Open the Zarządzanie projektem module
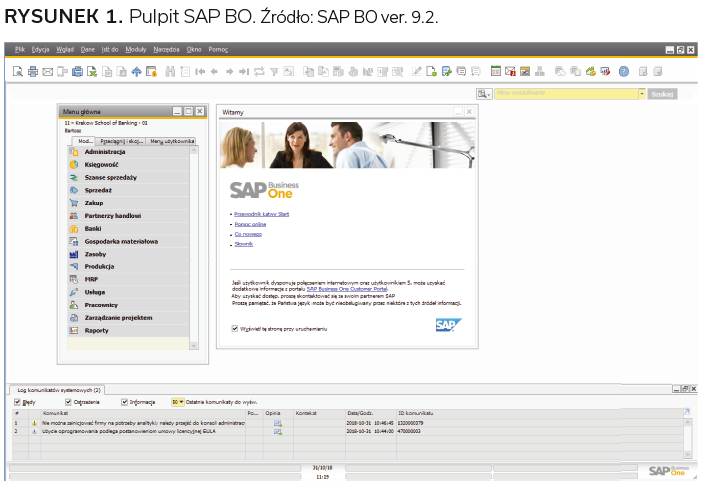708x489 pixels. pos(128,317)
